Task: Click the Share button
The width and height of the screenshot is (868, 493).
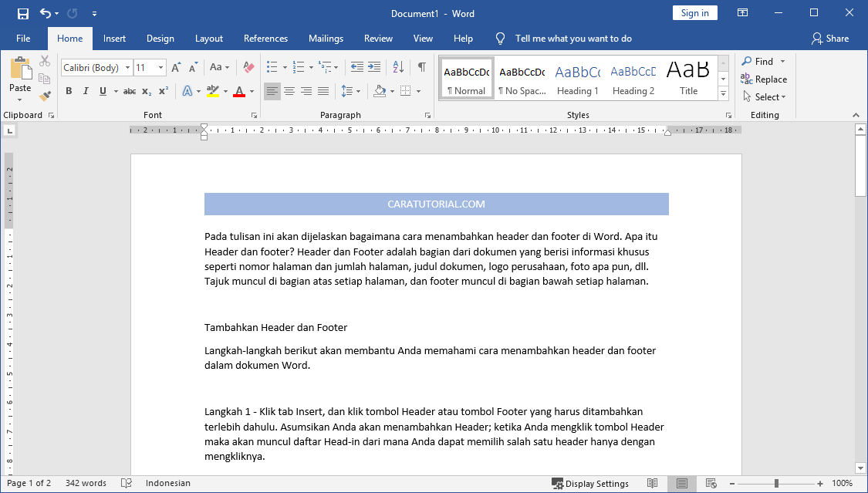Action: click(x=829, y=38)
